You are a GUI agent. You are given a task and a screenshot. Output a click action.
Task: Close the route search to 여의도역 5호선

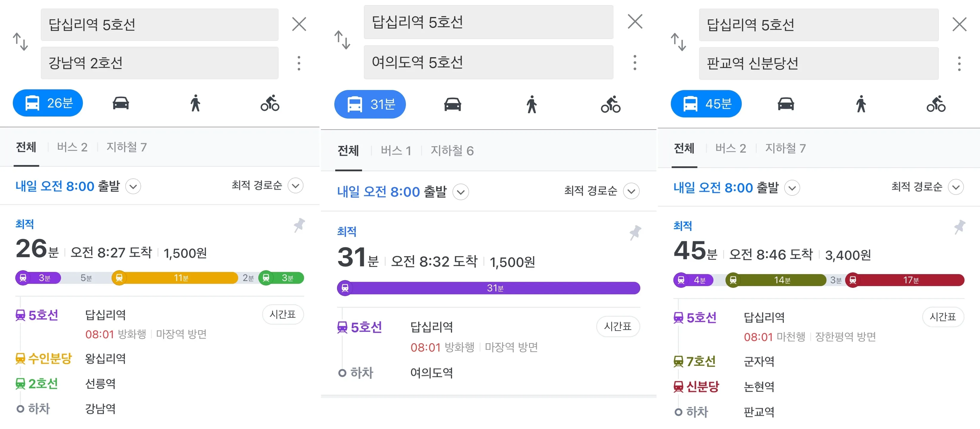635,22
